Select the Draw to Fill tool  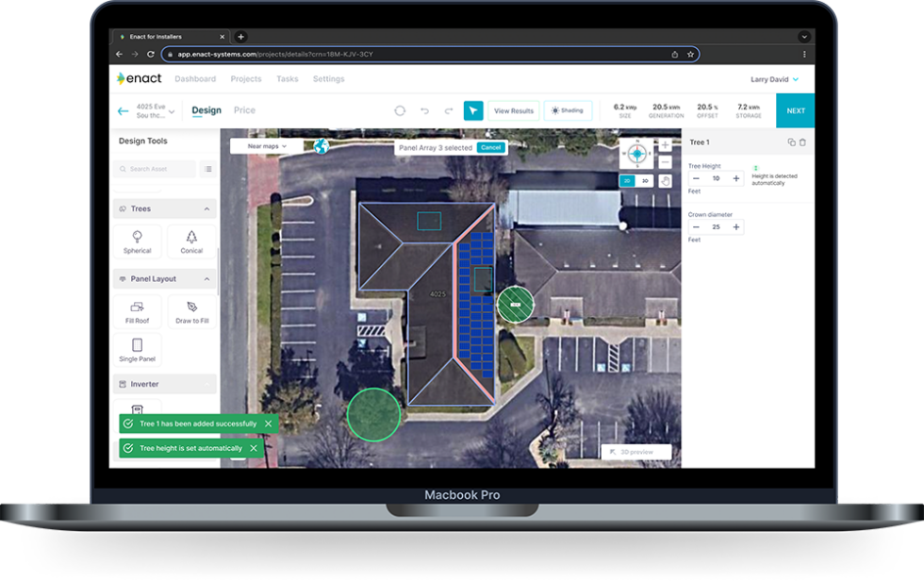pyautogui.click(x=191, y=312)
